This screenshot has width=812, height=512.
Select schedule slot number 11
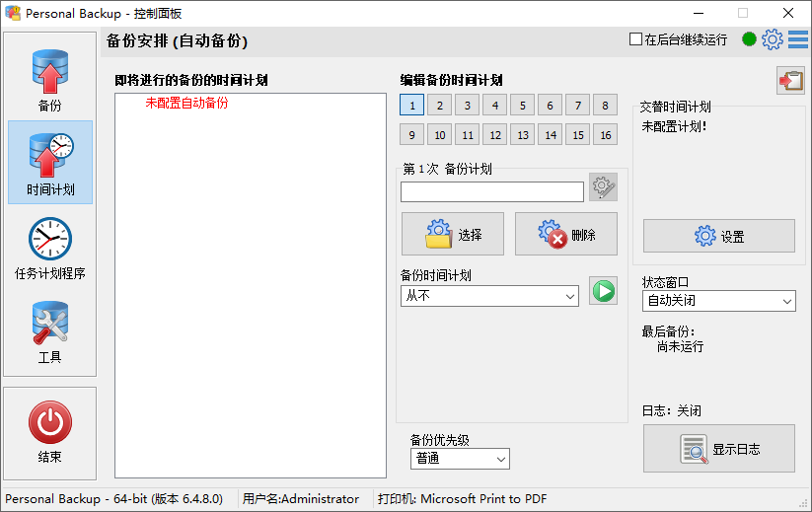[x=467, y=134]
